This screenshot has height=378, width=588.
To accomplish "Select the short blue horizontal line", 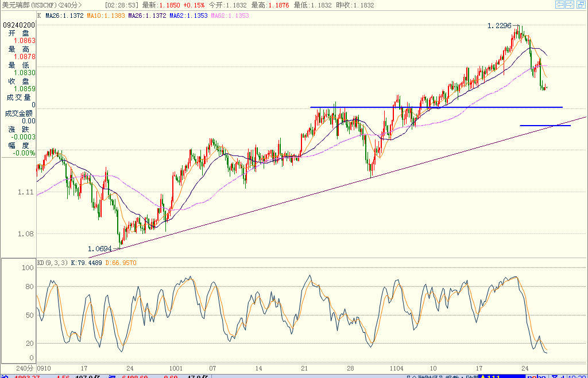I will tap(546, 126).
